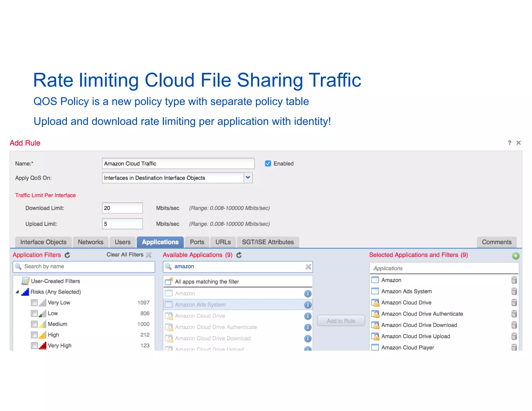
Task: Refresh the Application Filters list
Action: click(67, 255)
